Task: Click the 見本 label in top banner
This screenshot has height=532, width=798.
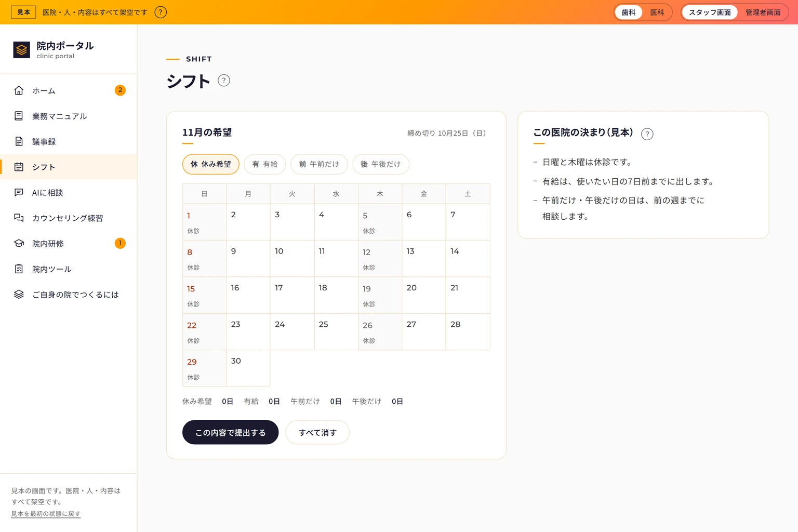Action: pyautogui.click(x=24, y=12)
